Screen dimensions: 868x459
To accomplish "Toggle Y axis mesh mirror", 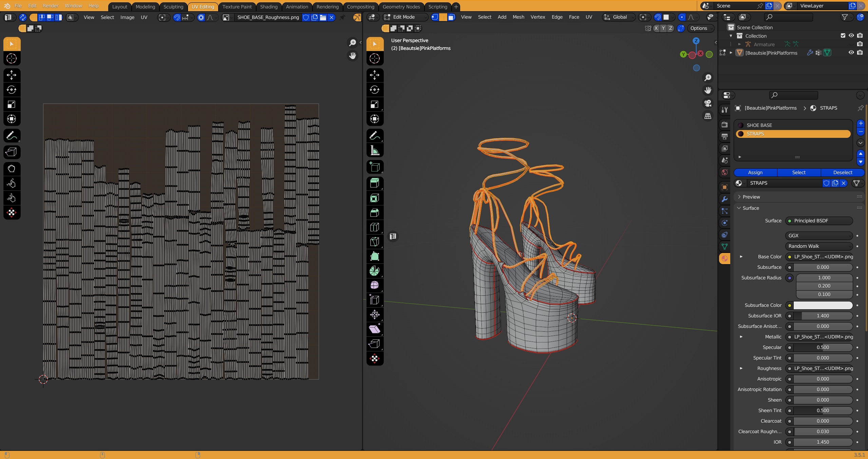I will click(663, 28).
